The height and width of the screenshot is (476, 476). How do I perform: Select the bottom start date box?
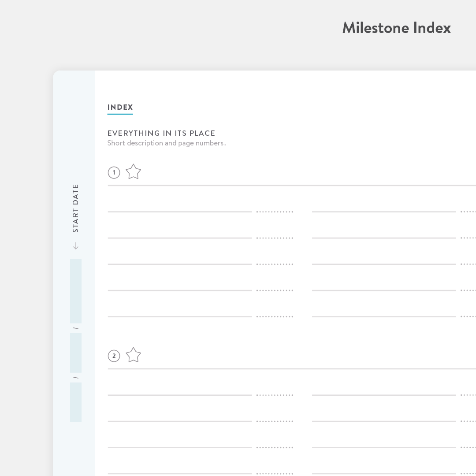click(76, 402)
